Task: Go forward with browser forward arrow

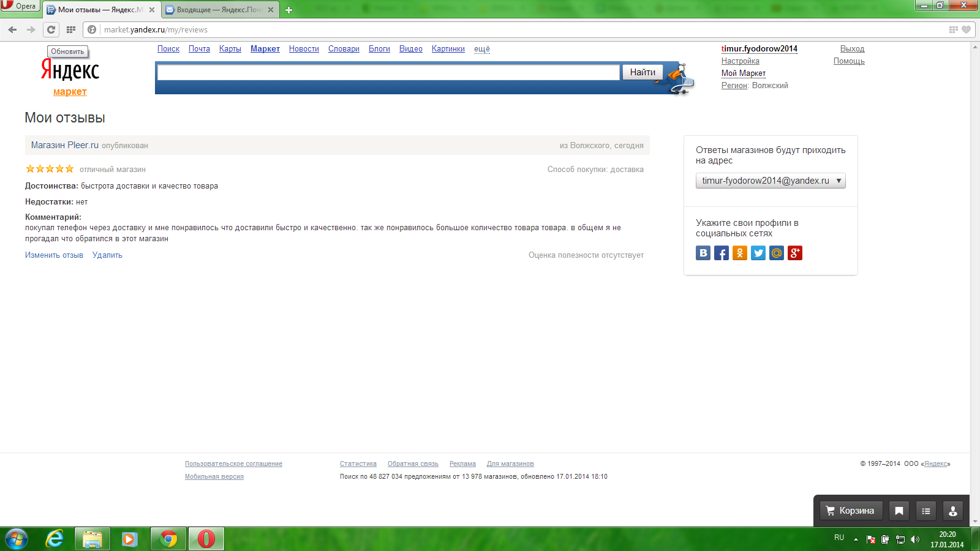Action: tap(31, 29)
